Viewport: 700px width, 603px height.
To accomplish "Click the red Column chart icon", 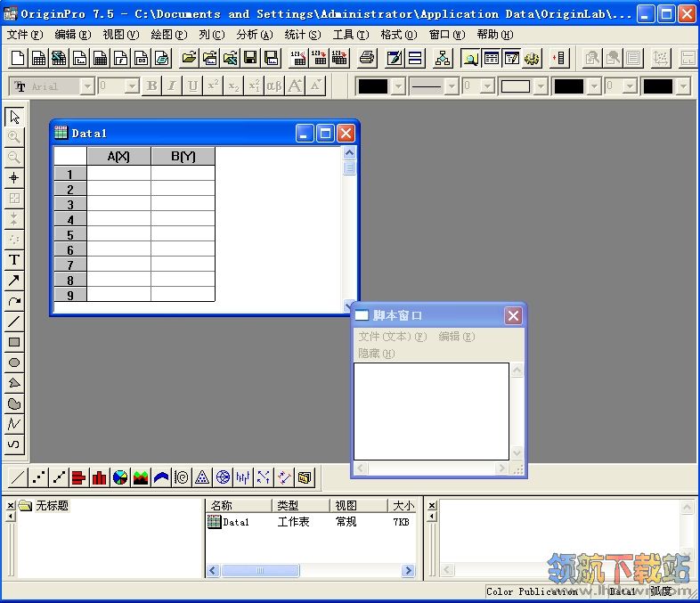I will [99, 477].
